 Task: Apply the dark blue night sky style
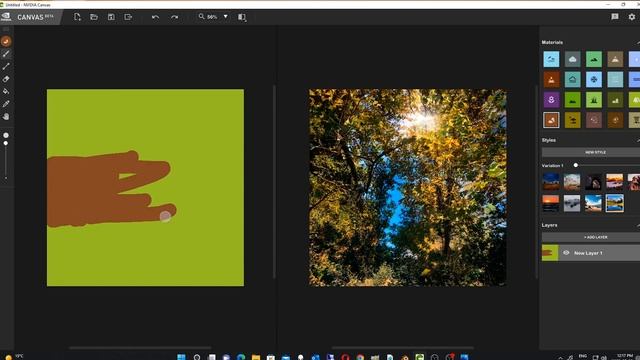tap(551, 182)
